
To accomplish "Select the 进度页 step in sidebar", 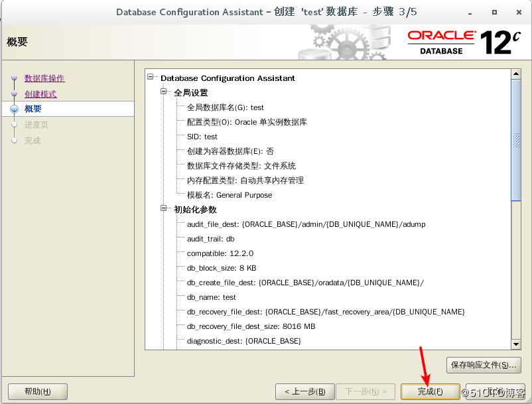I will [36, 125].
